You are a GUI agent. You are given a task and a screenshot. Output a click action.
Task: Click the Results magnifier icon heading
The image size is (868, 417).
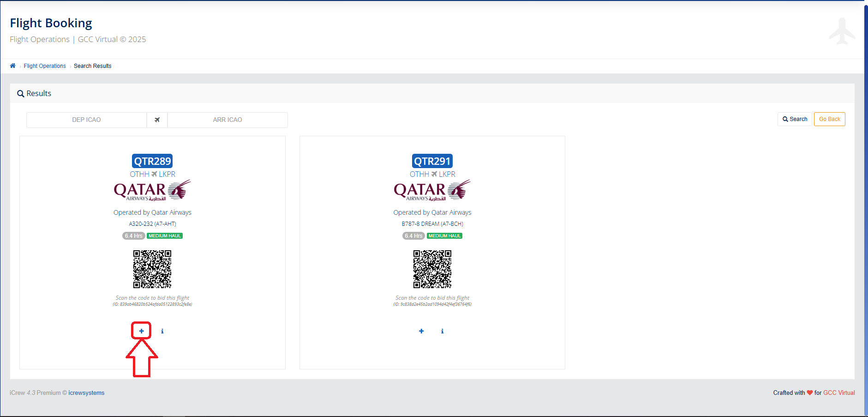[21, 94]
